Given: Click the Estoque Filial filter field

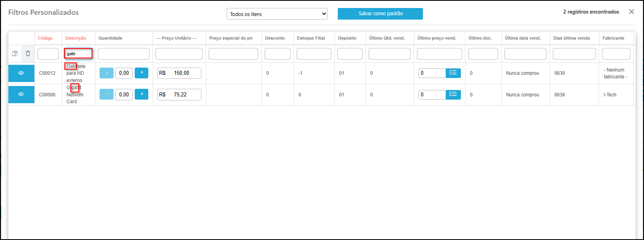Looking at the screenshot, I should 314,54.
